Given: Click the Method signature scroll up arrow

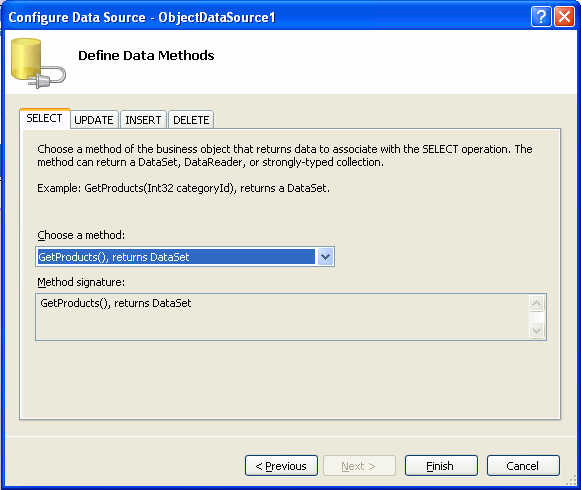Looking at the screenshot, I should click(x=537, y=304).
